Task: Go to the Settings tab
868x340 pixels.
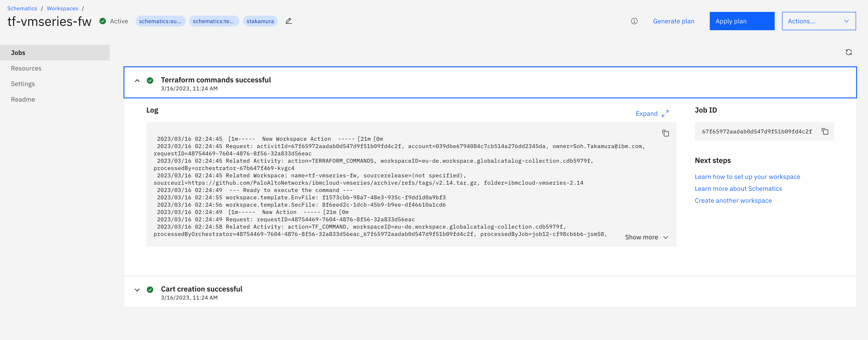Action: [x=23, y=84]
